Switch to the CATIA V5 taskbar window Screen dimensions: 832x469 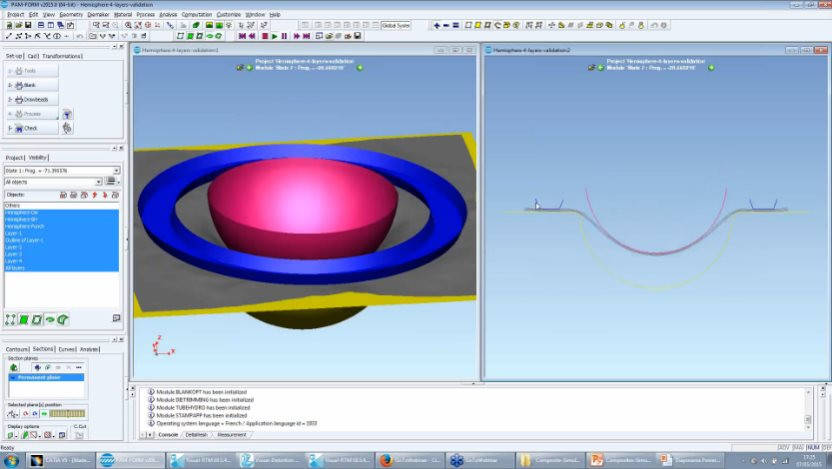coord(59,460)
